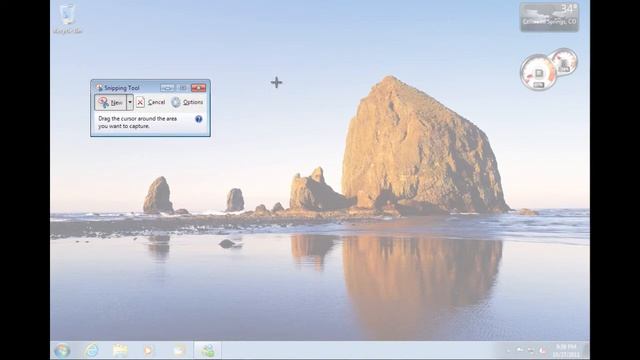Image resolution: width=640 pixels, height=360 pixels.
Task: Open the New snip type dropdown arrow
Action: coord(130,102)
